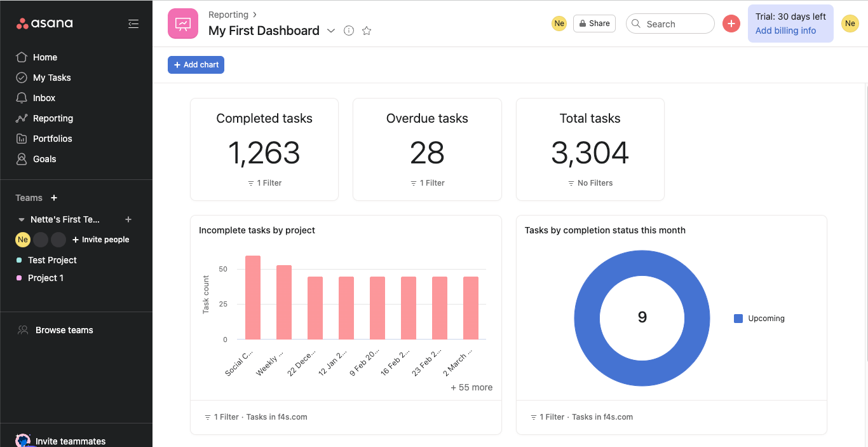Open the Overdue tasks card

[x=427, y=149]
